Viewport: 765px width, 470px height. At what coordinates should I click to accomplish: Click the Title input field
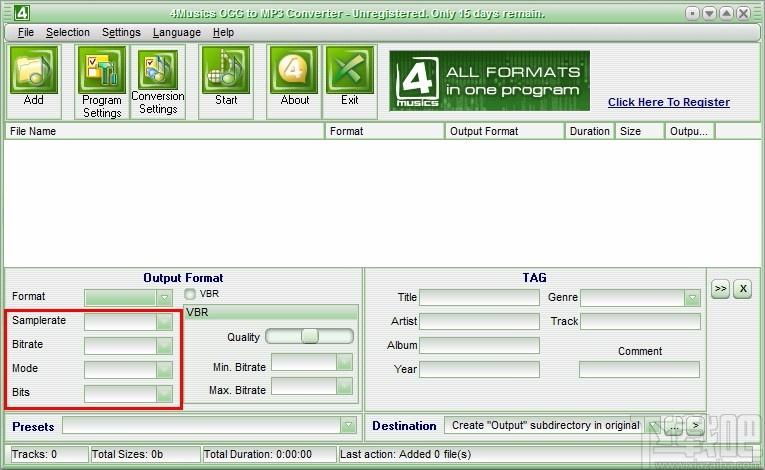point(479,297)
